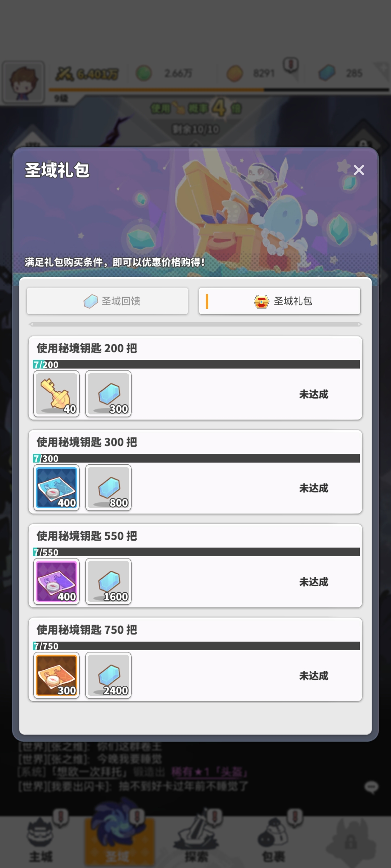Tap the blue map reward icon showing 400
This screenshot has height=868, width=391.
[56, 488]
